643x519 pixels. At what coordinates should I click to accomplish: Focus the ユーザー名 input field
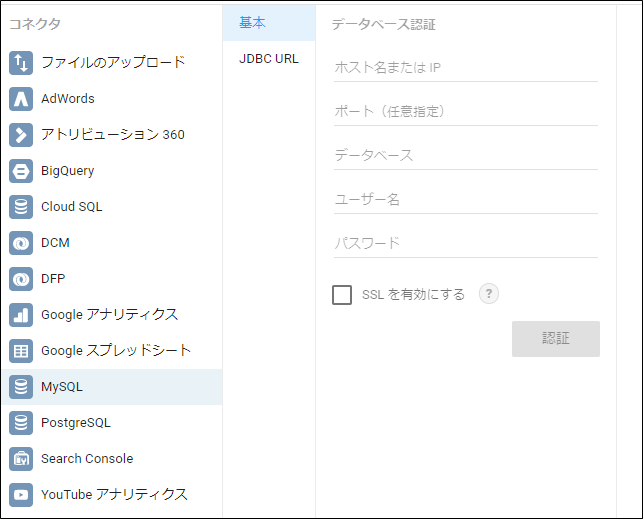[x=466, y=200]
